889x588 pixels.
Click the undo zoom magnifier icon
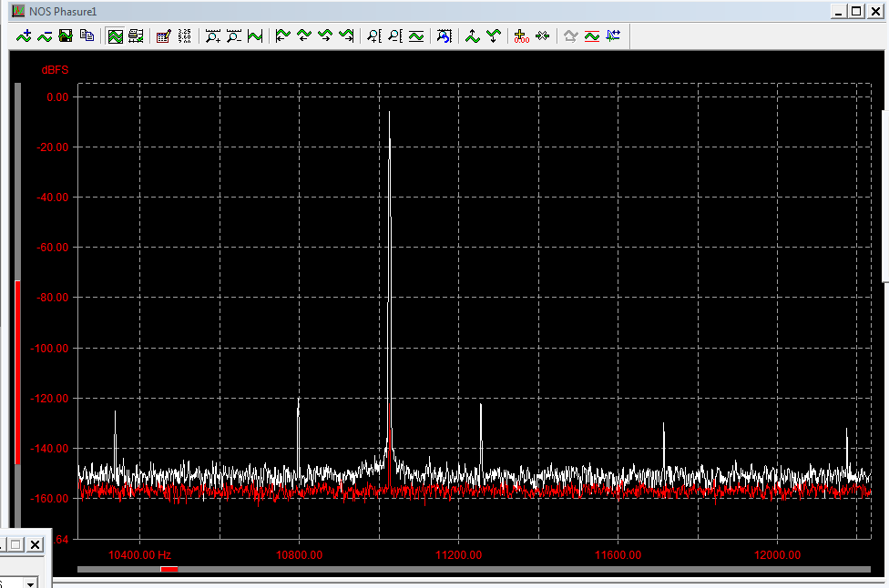(444, 36)
